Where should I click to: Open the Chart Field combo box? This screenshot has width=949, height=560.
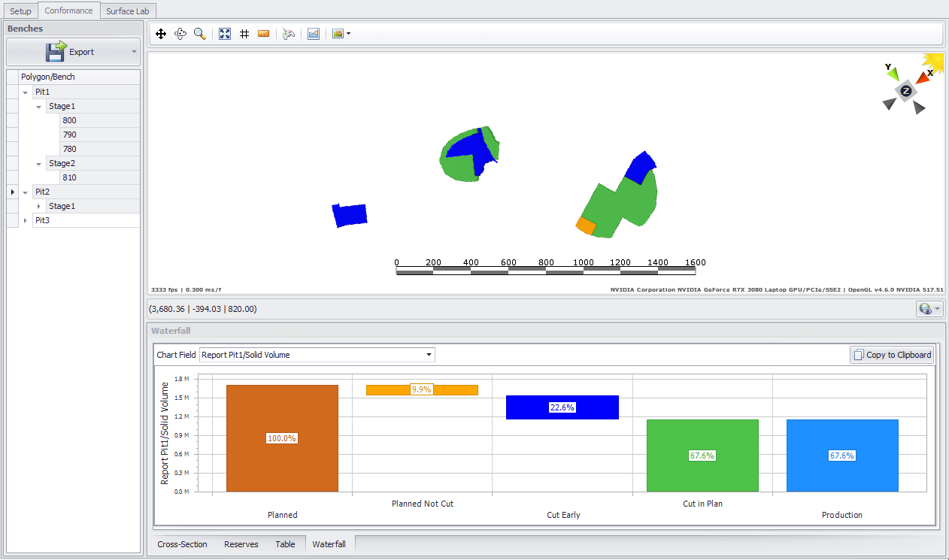(x=317, y=355)
